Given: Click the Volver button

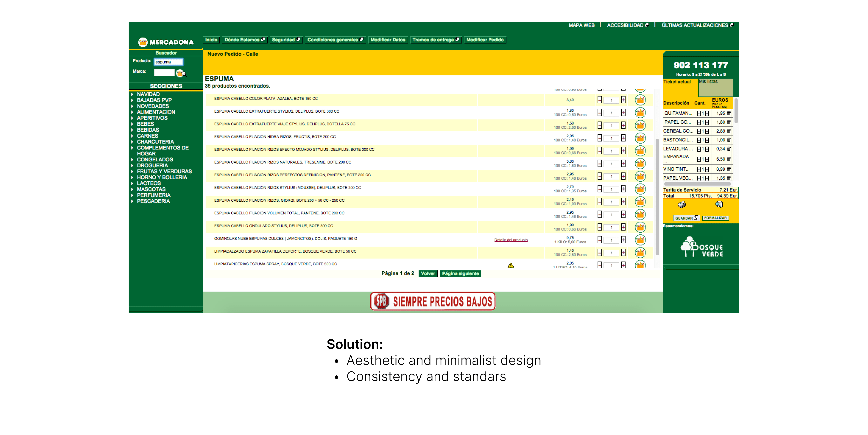Looking at the screenshot, I should 428,274.
